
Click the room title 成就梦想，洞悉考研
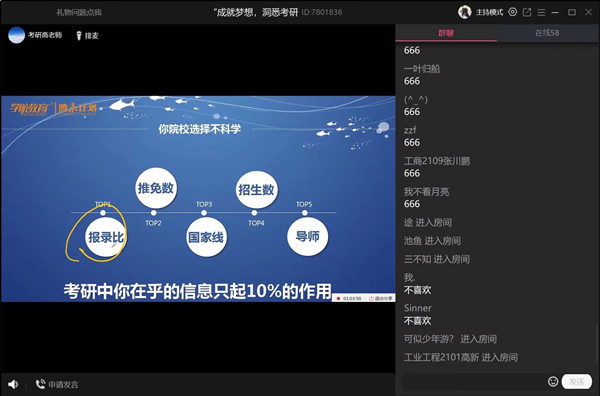pos(256,12)
